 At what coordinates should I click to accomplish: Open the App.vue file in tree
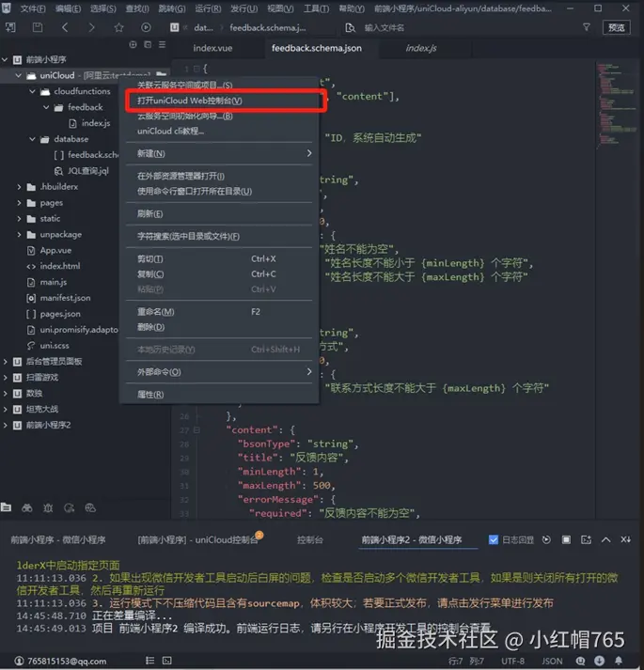coord(55,250)
